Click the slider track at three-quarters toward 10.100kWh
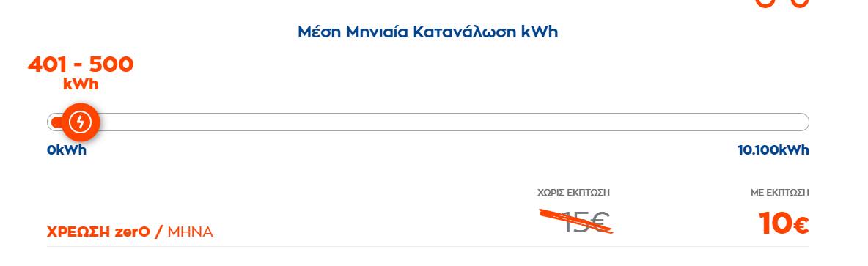868x266 pixels. 619,122
